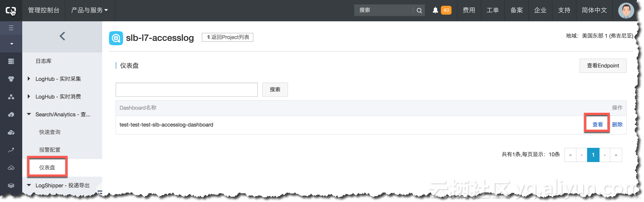
Task: Open the server stack icon in left rail
Action: (11, 61)
